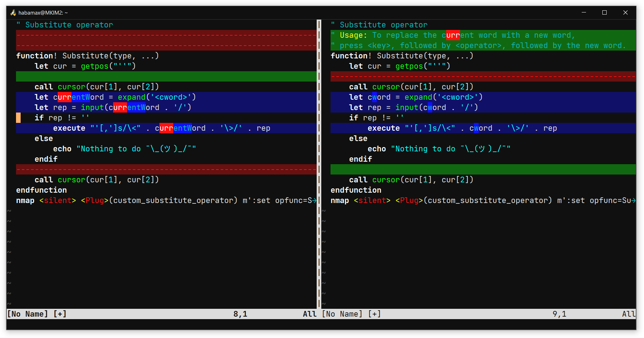
Task: Click "endfunction" in the right pane
Action: (356, 190)
